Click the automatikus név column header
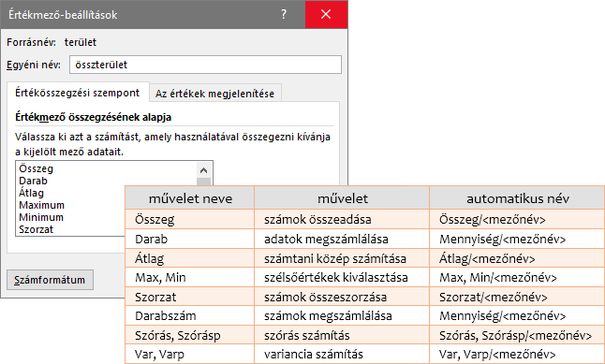The image size is (605, 364). coord(517,198)
